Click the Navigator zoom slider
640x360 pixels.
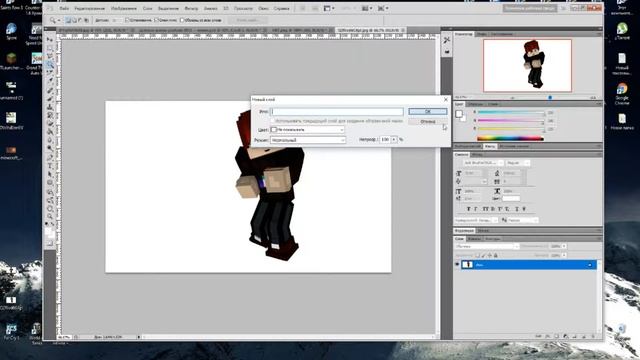click(x=550, y=98)
